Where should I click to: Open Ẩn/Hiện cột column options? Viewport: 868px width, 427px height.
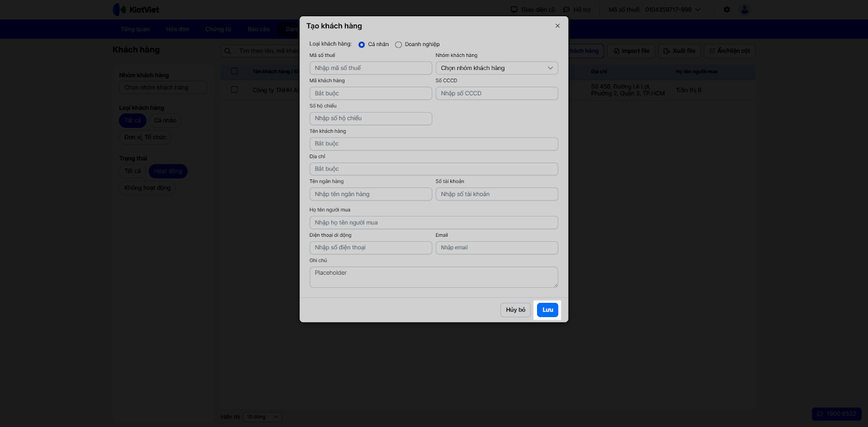730,51
